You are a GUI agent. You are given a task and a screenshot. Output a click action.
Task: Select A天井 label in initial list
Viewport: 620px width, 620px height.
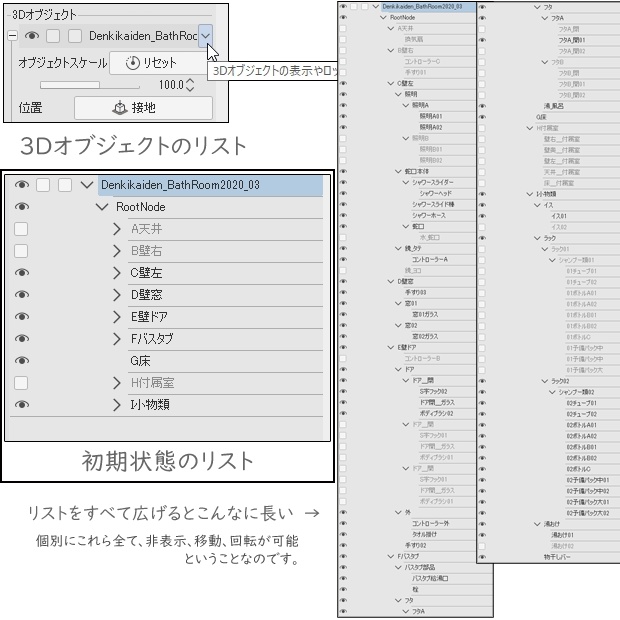146,229
